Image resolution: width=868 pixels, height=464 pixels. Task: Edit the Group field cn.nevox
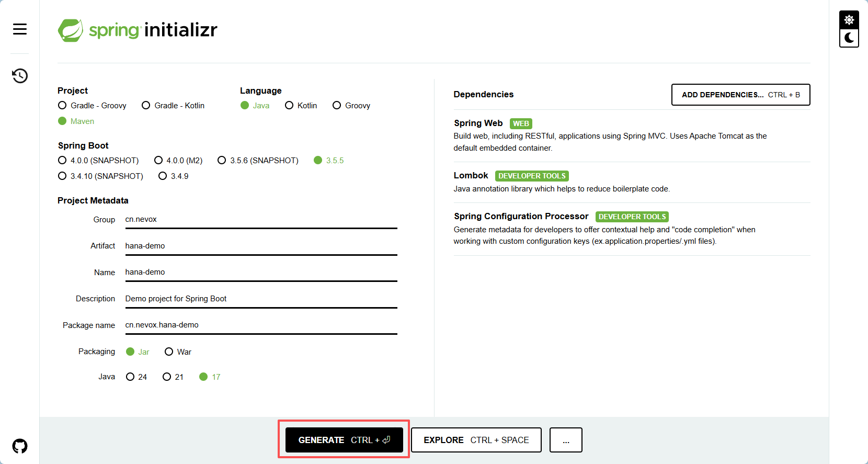[261, 220]
